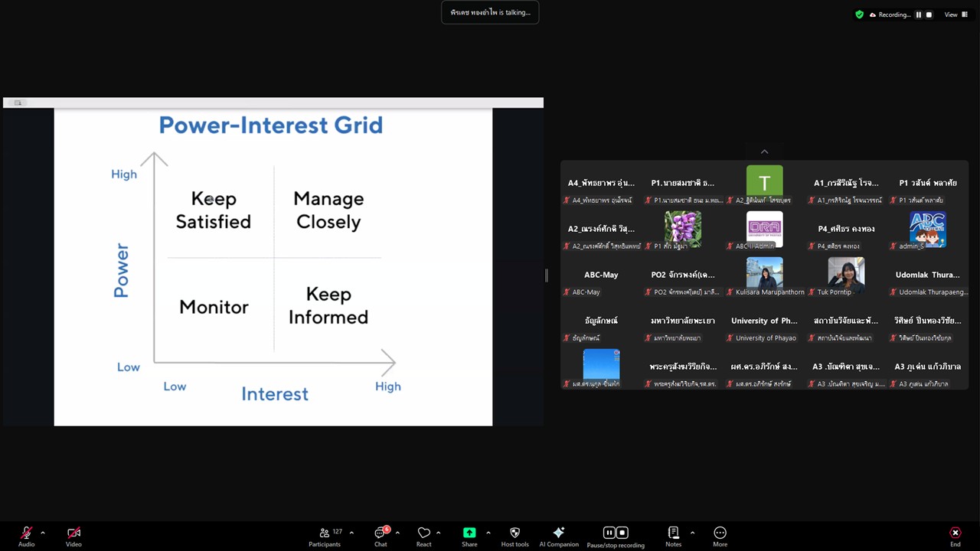Select the DRA logo ABC-II Admin tile
The image size is (980, 551).
tap(764, 230)
